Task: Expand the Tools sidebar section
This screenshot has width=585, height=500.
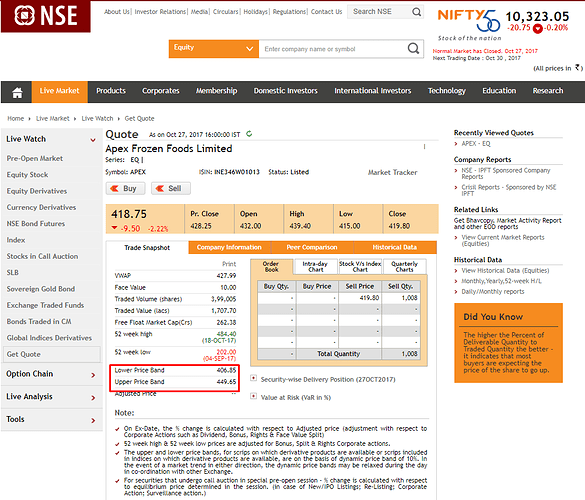Action: (x=93, y=421)
